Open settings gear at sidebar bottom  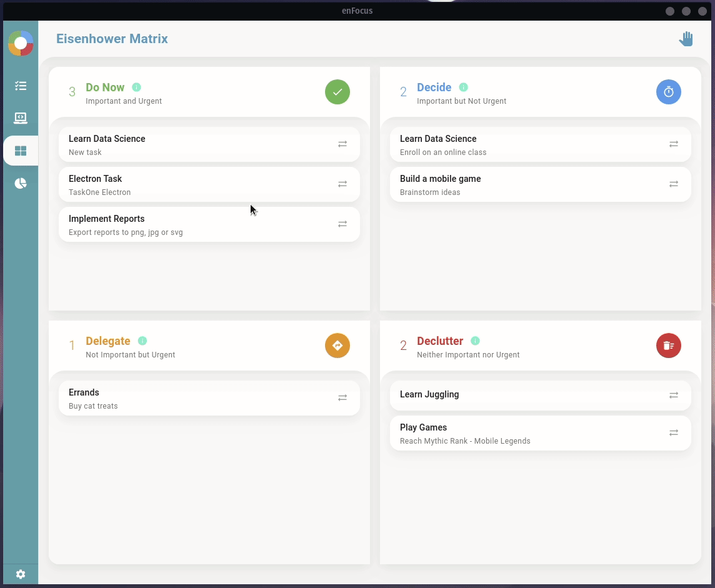[x=21, y=574]
